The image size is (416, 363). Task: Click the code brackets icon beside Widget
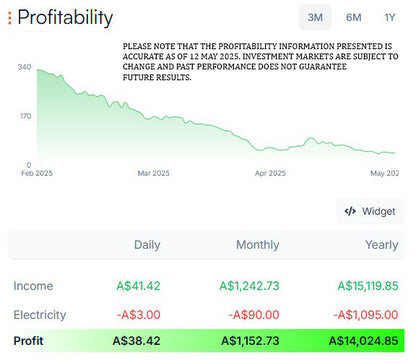350,211
